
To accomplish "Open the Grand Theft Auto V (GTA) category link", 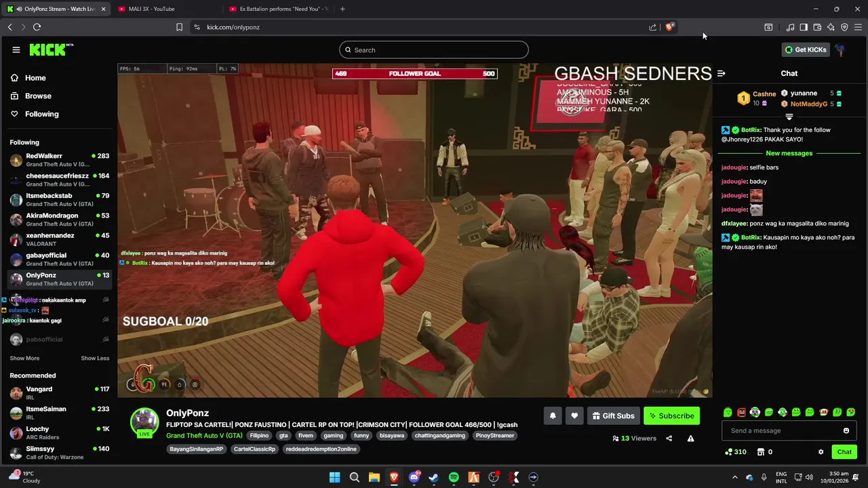I will (204, 436).
